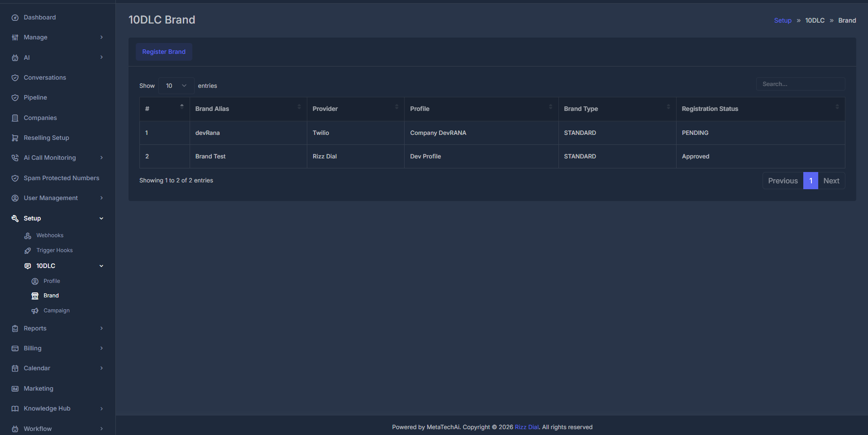Click the Pipeline shield icon
This screenshot has height=435, width=868.
click(15, 97)
